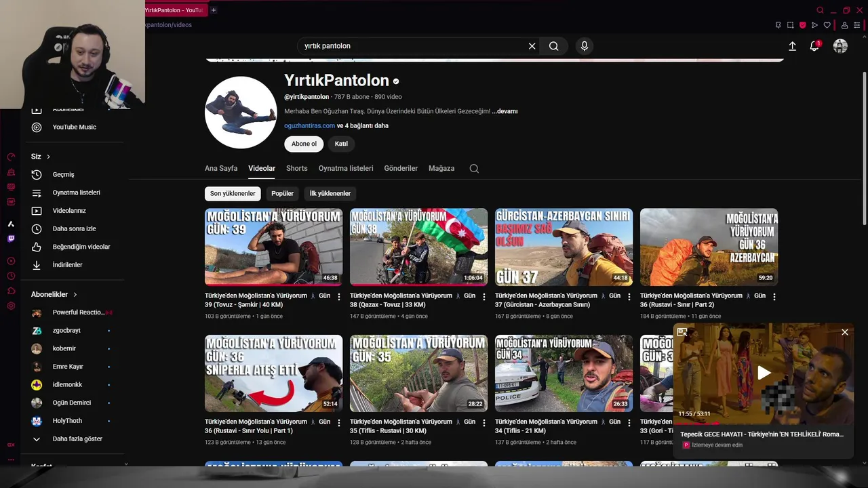Open Geçmiş history in the sidebar
868x488 pixels.
point(63,174)
